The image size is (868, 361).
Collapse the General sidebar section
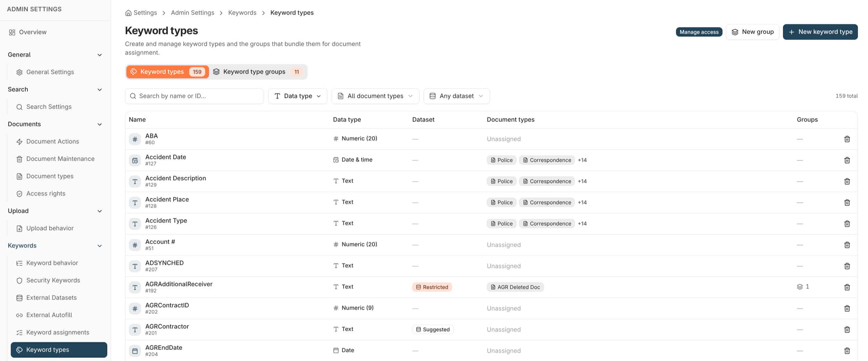click(100, 55)
